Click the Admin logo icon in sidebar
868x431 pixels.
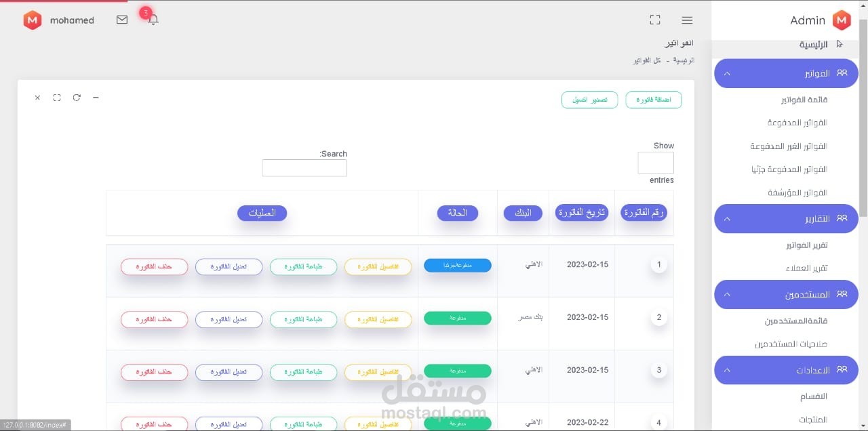point(842,20)
